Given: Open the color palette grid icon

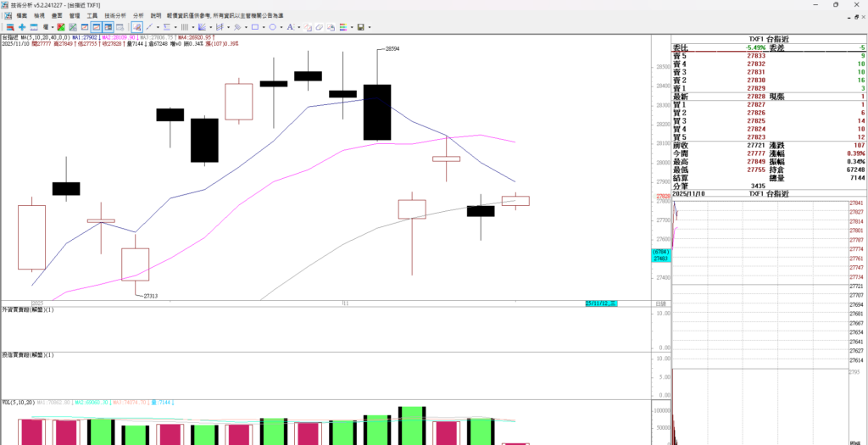Looking at the screenshot, I should tap(343, 27).
